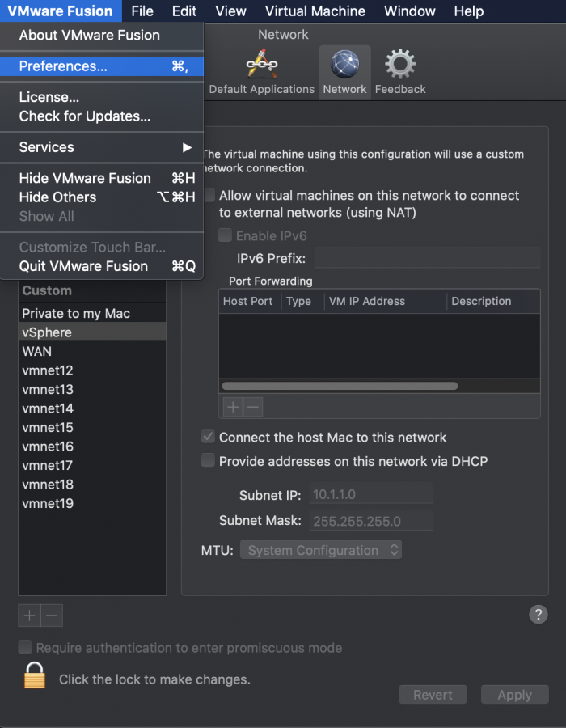Toggle Connect the host Mac to this network
This screenshot has height=728, width=566.
coord(208,437)
